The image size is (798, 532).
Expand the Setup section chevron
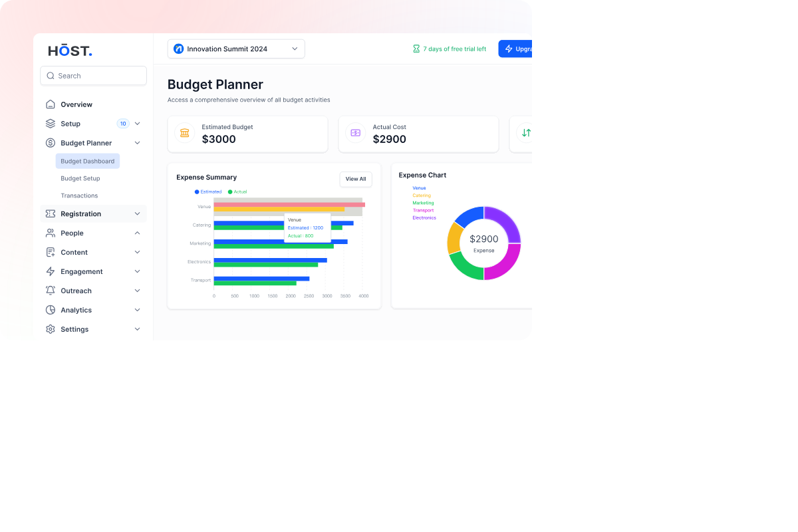138,124
